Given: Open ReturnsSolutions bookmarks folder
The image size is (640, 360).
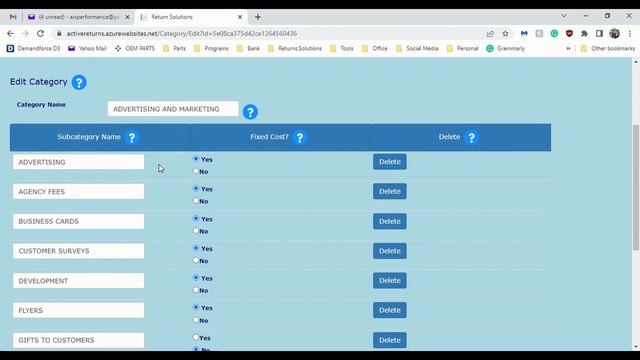Looking at the screenshot, I should click(x=295, y=49).
